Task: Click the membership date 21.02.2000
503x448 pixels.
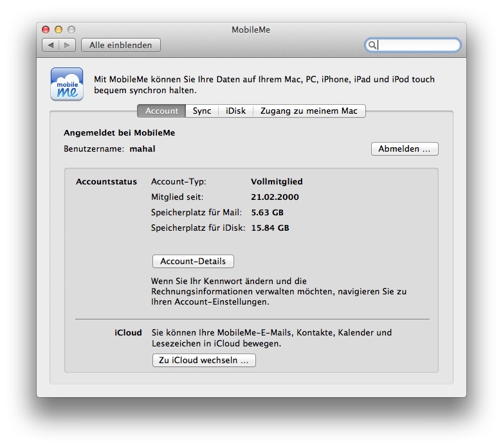Action: 275,197
